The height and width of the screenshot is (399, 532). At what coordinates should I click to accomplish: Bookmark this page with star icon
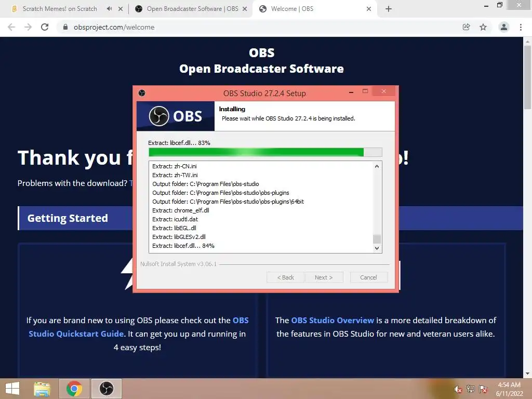(483, 27)
